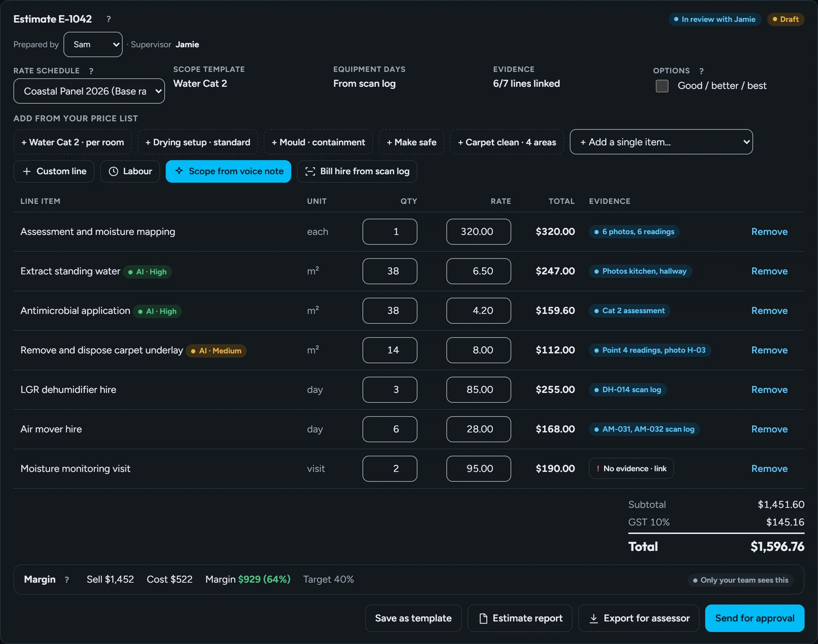Click the Draft status badge
Image resolution: width=818 pixels, height=644 pixels.
[786, 19]
